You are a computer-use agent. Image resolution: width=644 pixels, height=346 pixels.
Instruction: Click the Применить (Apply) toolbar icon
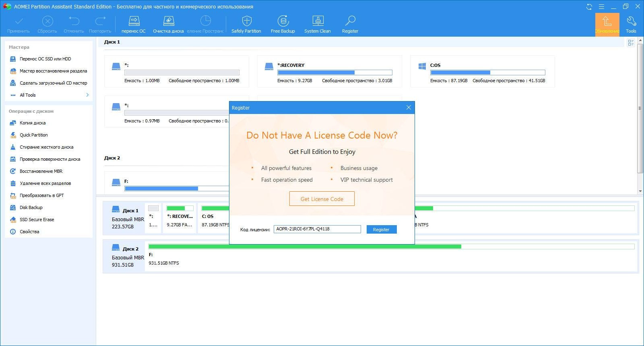(18, 25)
